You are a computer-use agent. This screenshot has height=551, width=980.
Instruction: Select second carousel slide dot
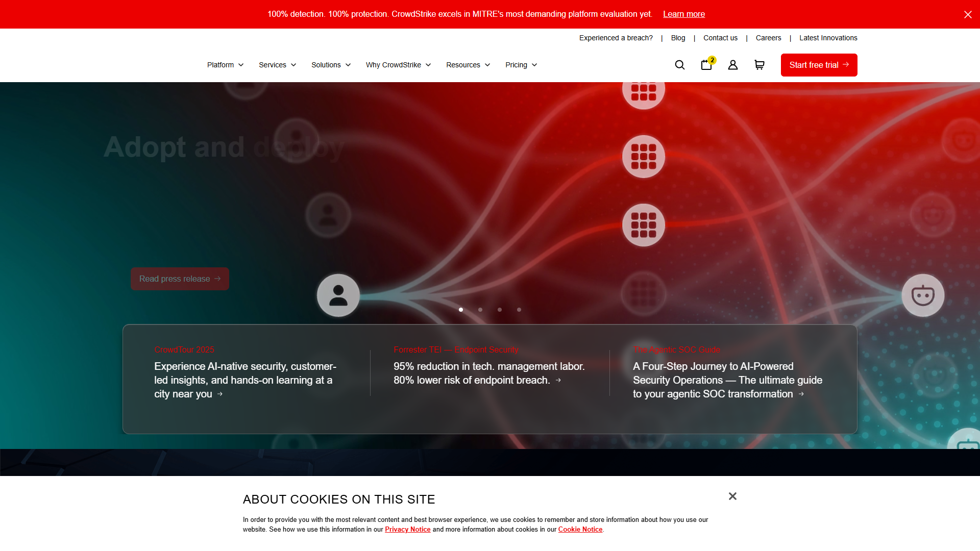click(480, 310)
